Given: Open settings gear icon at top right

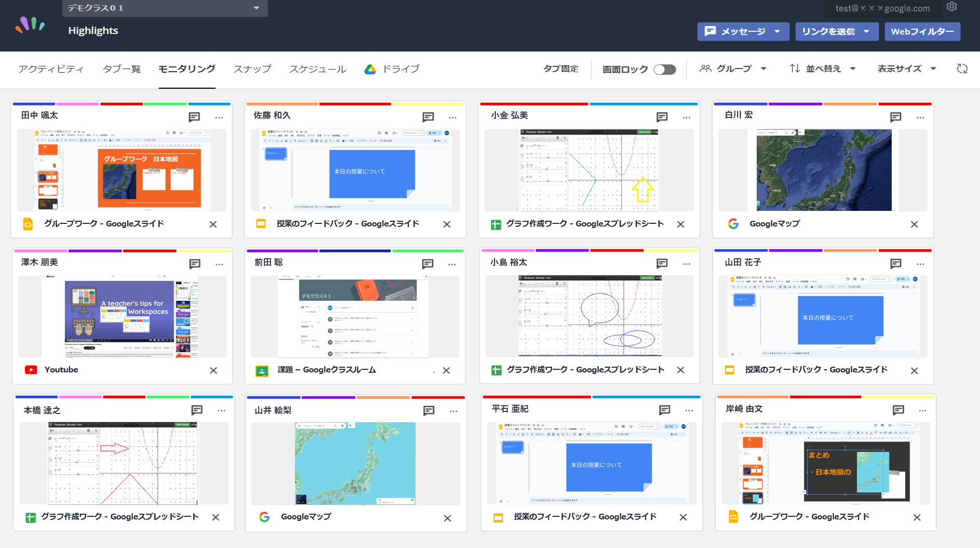Looking at the screenshot, I should tap(951, 7).
